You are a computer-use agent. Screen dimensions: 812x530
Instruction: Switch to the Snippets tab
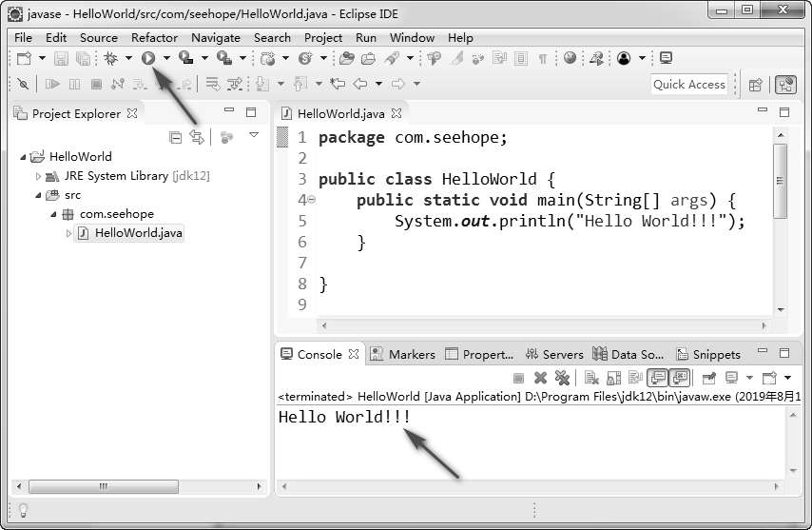click(x=709, y=354)
